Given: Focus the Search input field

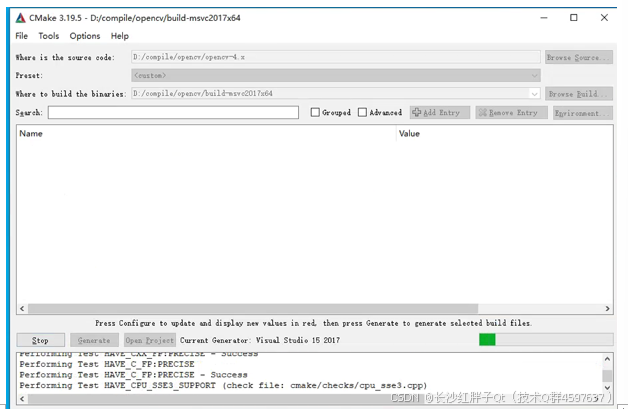Looking at the screenshot, I should point(173,113).
